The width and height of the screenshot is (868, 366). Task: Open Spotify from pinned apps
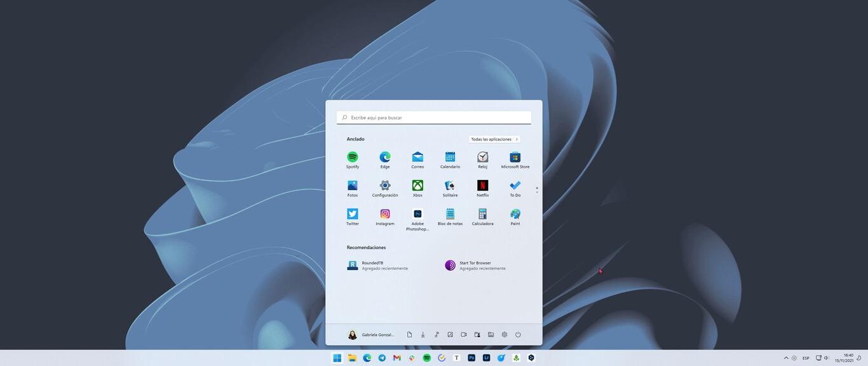pyautogui.click(x=353, y=159)
